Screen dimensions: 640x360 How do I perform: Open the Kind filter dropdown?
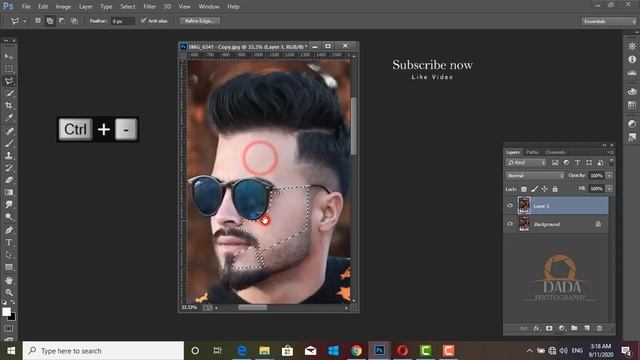coord(526,162)
